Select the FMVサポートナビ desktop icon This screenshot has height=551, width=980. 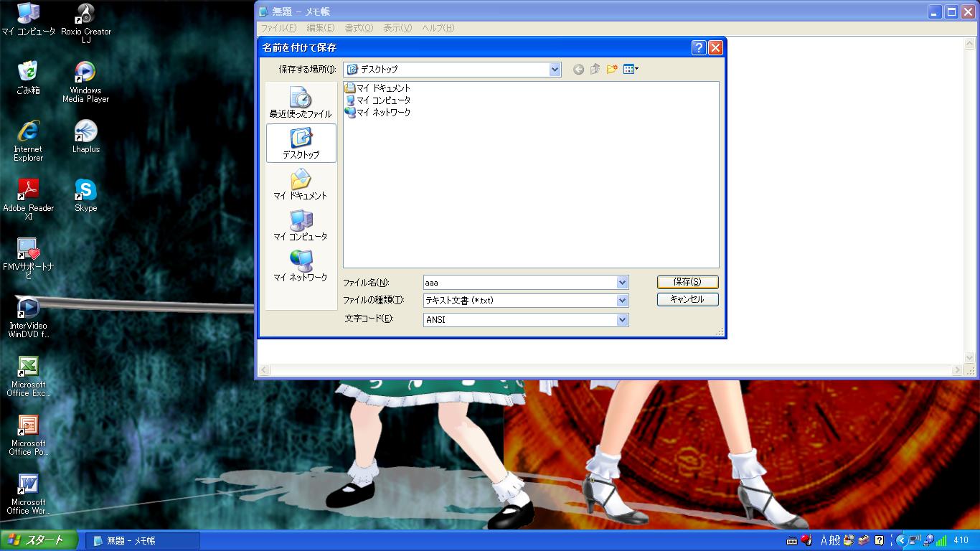pos(28,258)
